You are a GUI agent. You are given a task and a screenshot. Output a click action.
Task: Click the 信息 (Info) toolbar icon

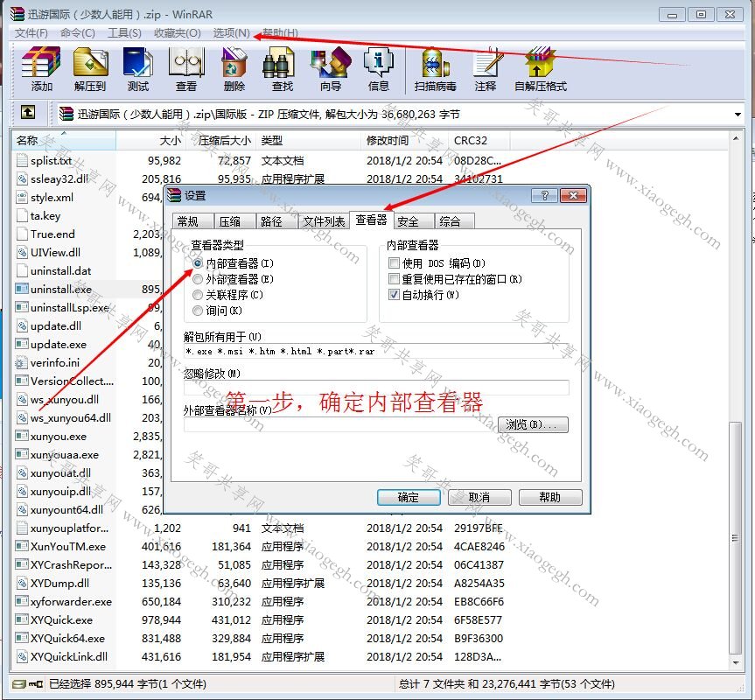point(379,61)
